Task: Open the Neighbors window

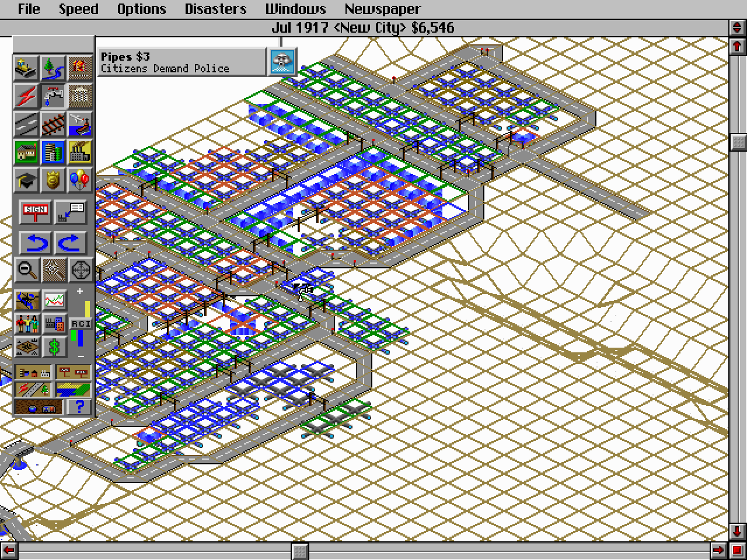Action: click(x=27, y=346)
